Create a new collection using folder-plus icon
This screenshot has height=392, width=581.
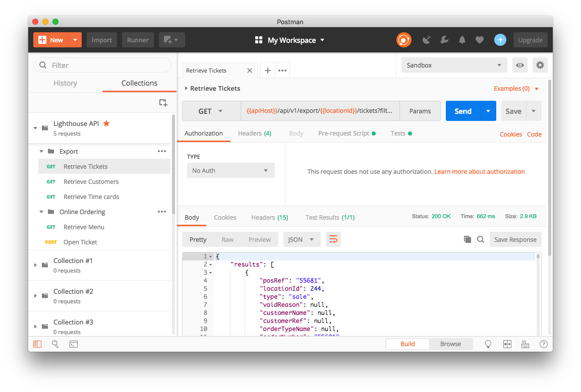pyautogui.click(x=163, y=103)
